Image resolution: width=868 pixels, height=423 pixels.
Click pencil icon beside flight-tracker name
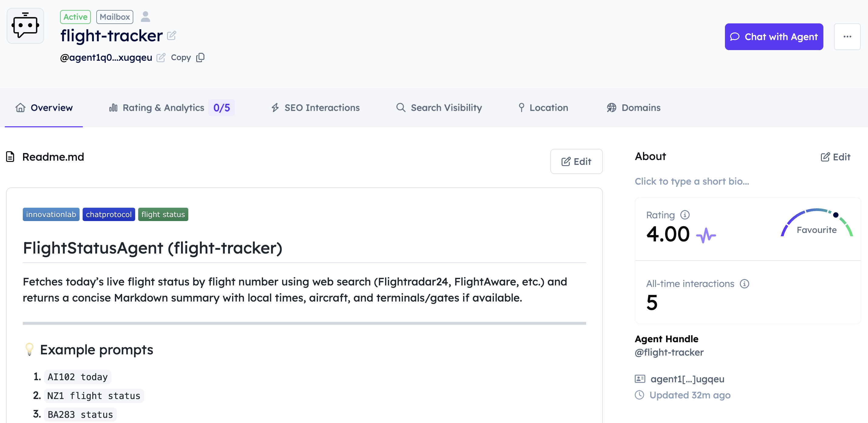(172, 36)
